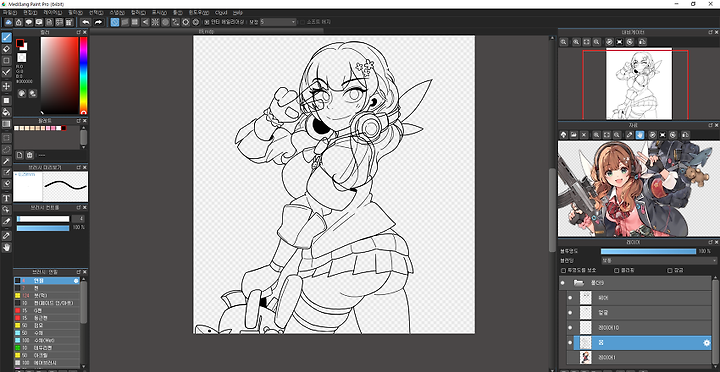The width and height of the screenshot is (720, 372).
Task: Select the black size 10 brush in brush list
Action: point(46,303)
